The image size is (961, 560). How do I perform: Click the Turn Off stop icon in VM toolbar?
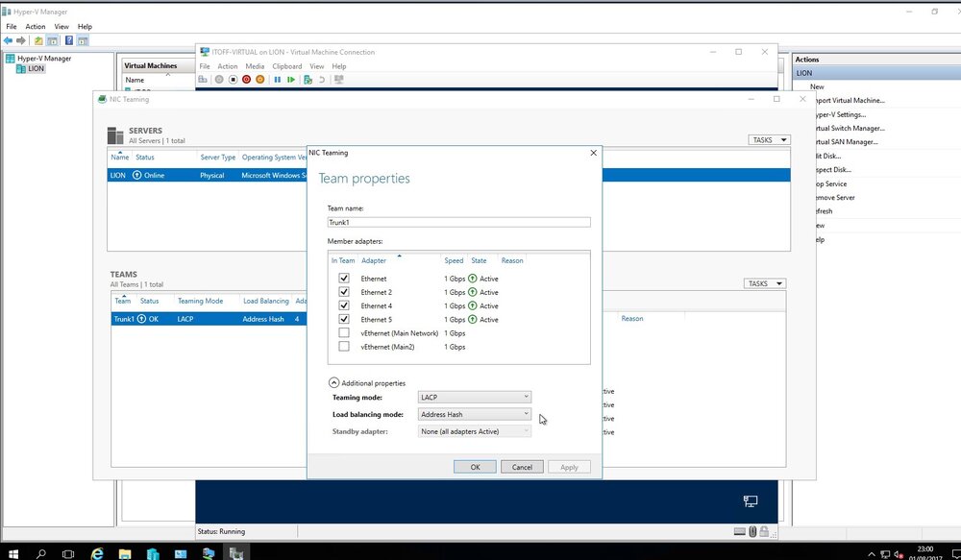233,80
